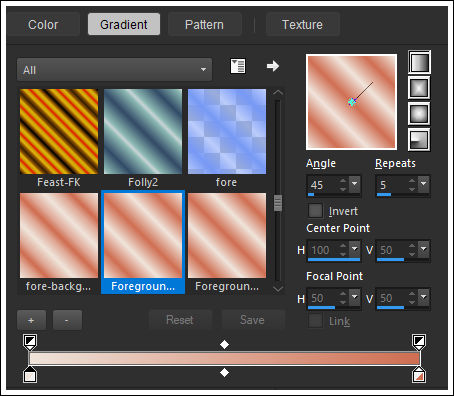Select the Folly2 gradient thumbnail
Screen dimensions: 454x396
(x=143, y=131)
